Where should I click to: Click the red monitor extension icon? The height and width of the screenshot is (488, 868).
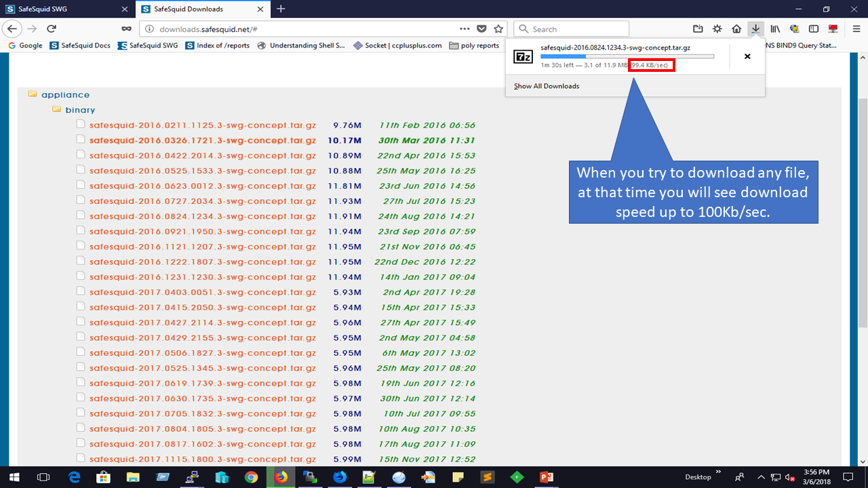[x=833, y=28]
